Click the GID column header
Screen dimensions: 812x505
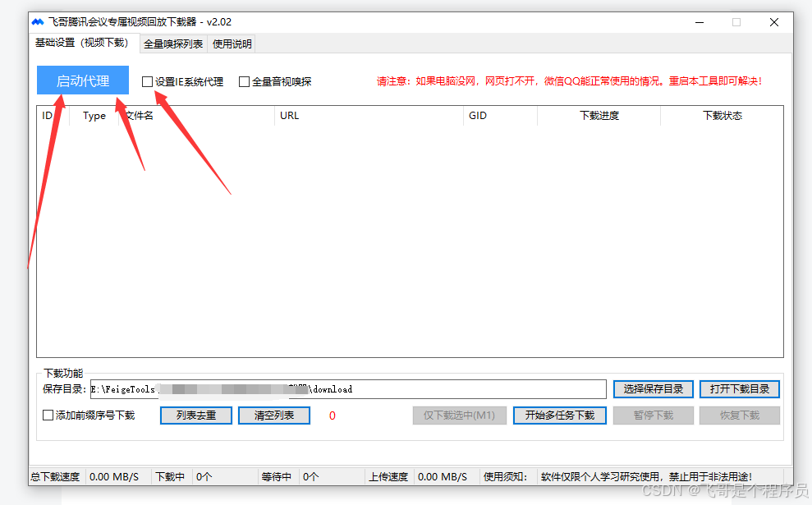[500, 116]
